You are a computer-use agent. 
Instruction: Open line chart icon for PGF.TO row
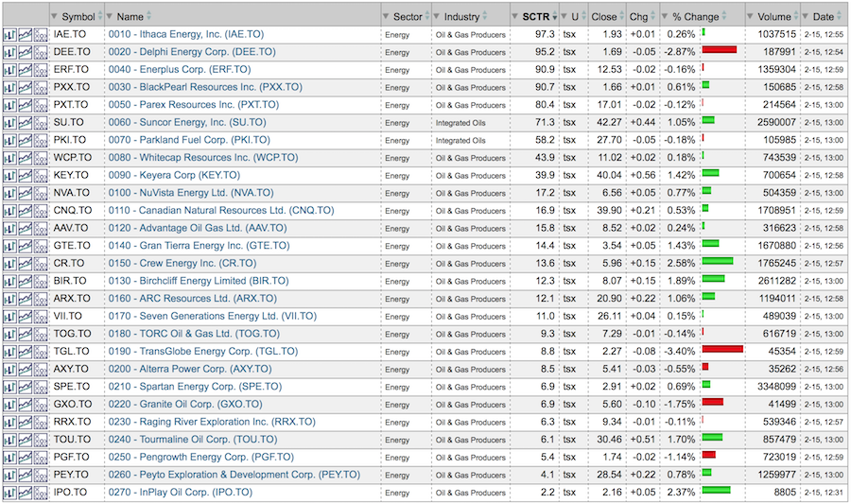click(25, 459)
